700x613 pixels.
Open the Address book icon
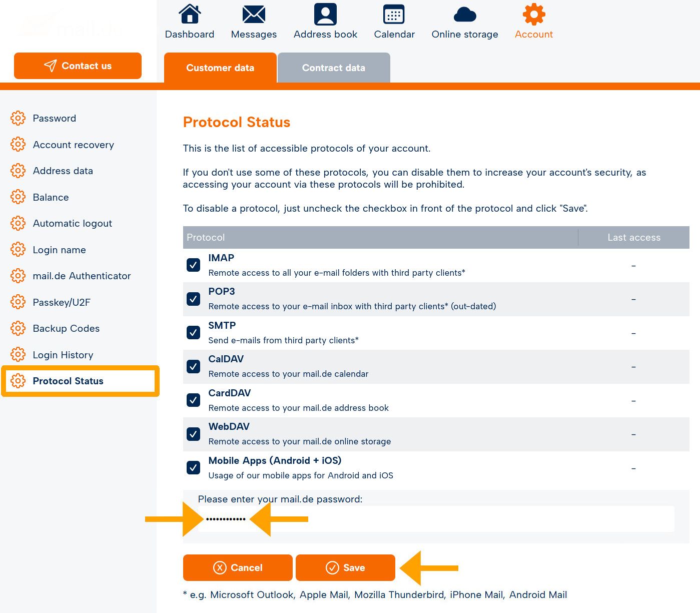pyautogui.click(x=325, y=14)
